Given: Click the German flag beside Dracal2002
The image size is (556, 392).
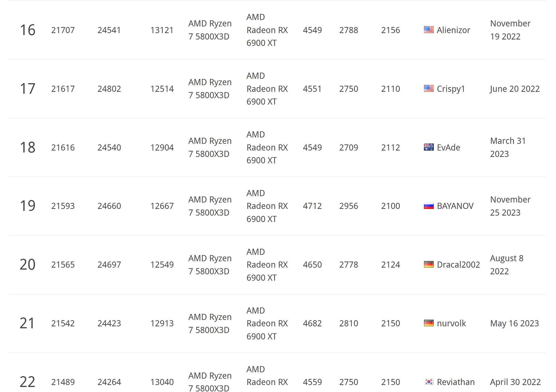Looking at the screenshot, I should point(428,265).
